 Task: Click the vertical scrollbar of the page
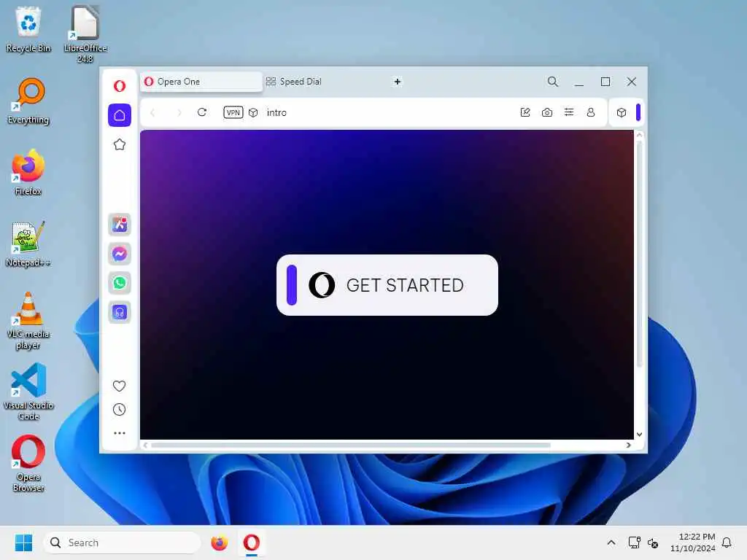[x=639, y=254]
